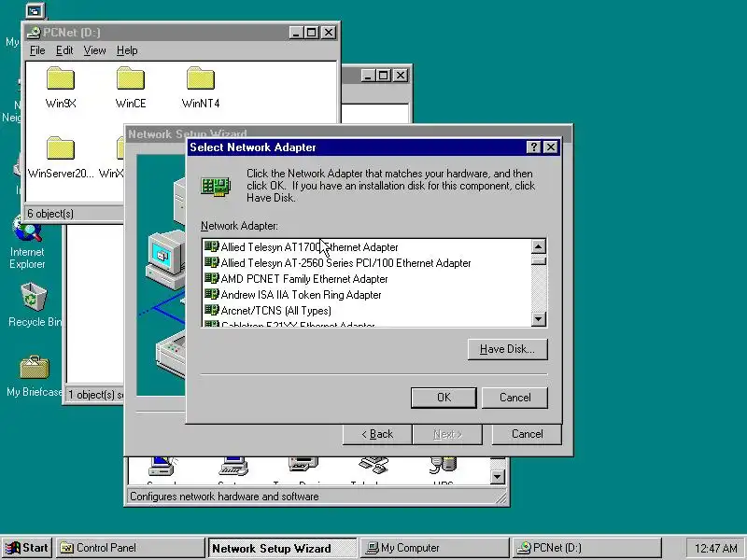Screen dimensions: 747x560
Task: Click the Have Disk... button
Action: tap(507, 349)
